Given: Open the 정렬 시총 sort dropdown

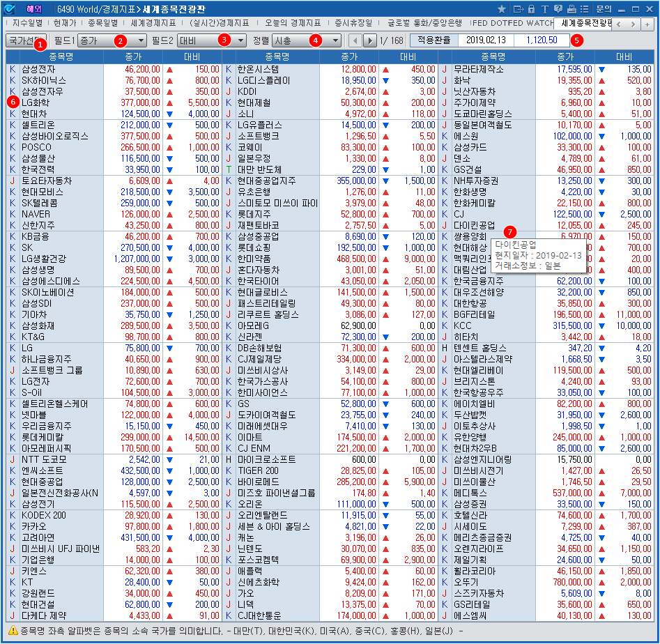Looking at the screenshot, I should 306,40.
